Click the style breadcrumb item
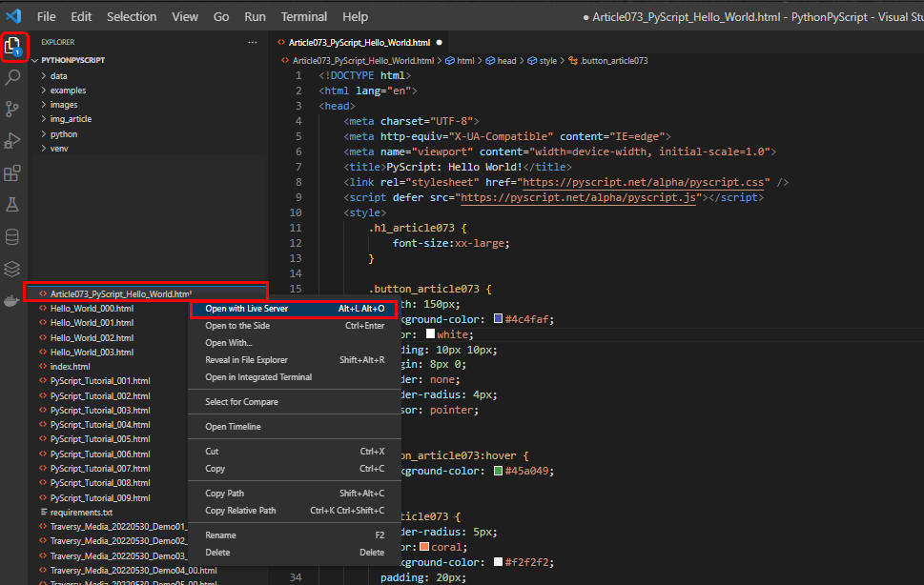This screenshot has width=924, height=585. [x=543, y=61]
